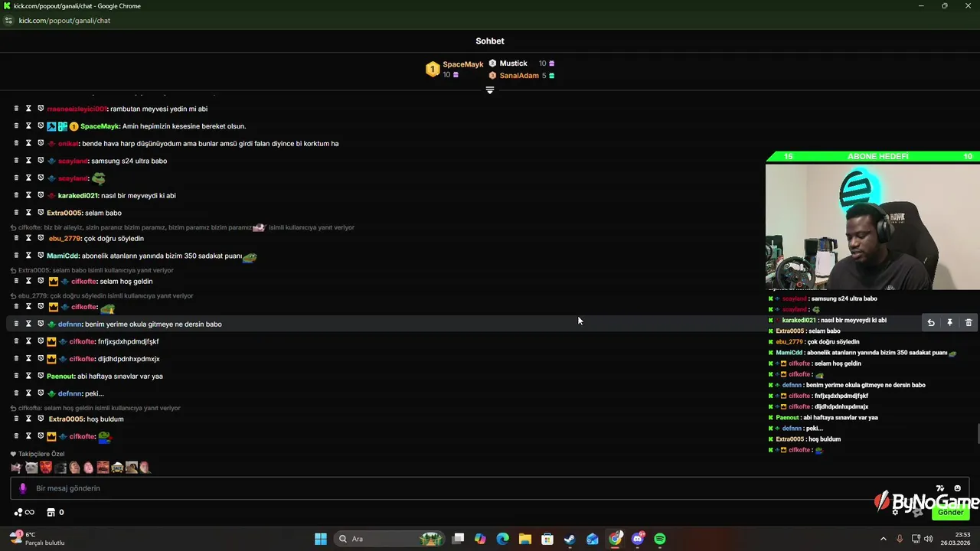The width and height of the screenshot is (980, 551).
Task: Click the Gönder send button
Action: [x=950, y=512]
